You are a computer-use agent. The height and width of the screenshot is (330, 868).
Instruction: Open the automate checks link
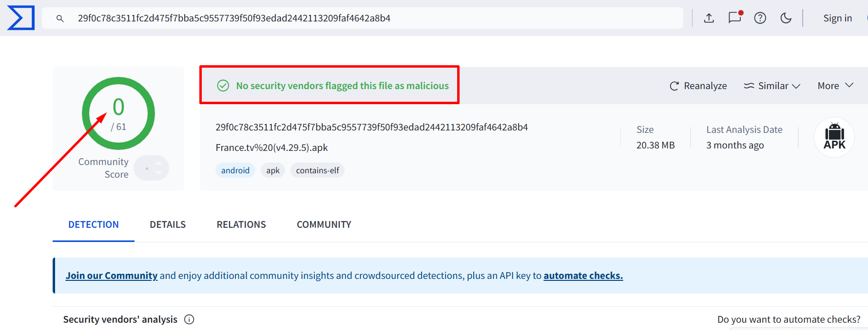click(583, 275)
